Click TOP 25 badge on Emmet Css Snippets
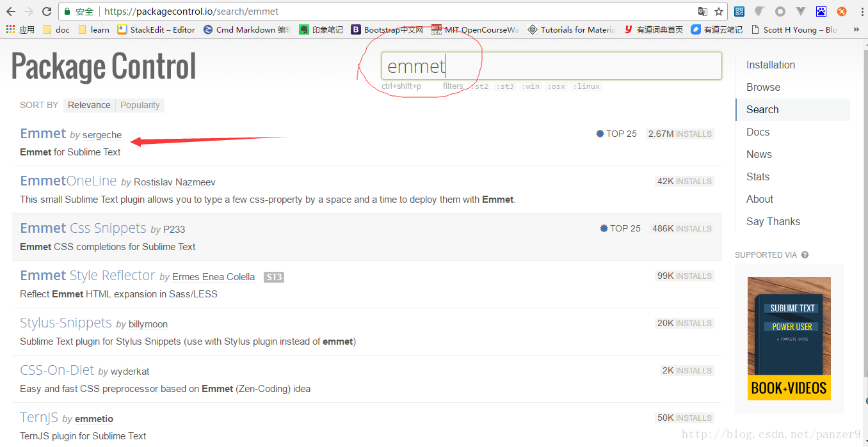Viewport: 868px width, 447px height. [x=620, y=228]
